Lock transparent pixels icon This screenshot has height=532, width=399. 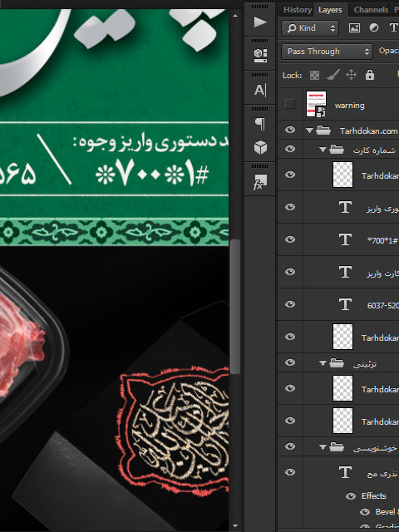(x=314, y=75)
